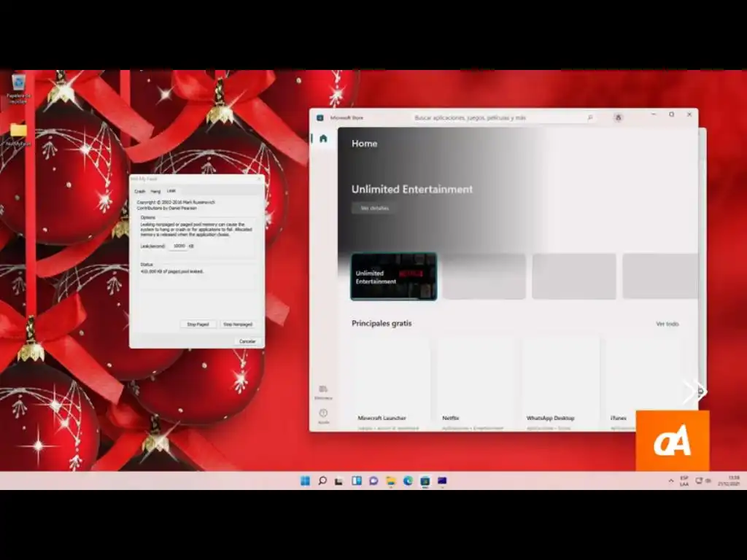Select the NotMyFault folder on desktop
The height and width of the screenshot is (560, 747).
(x=18, y=134)
